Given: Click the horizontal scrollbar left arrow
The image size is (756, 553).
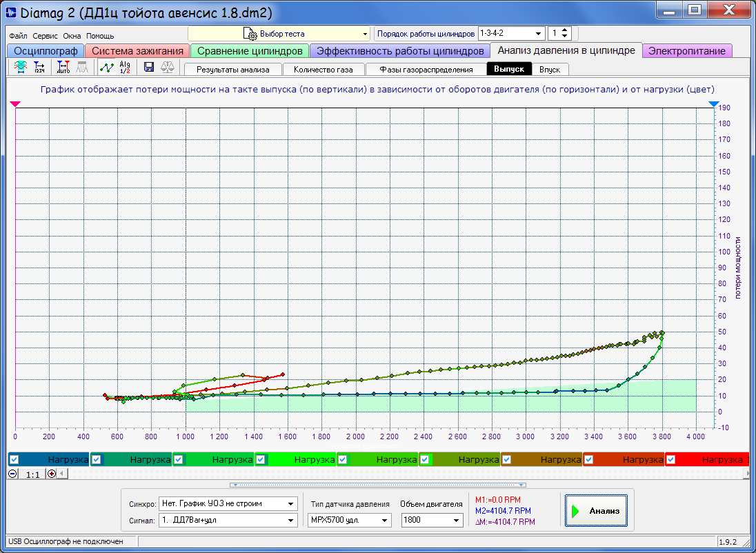Looking at the screenshot, I should pos(61,474).
